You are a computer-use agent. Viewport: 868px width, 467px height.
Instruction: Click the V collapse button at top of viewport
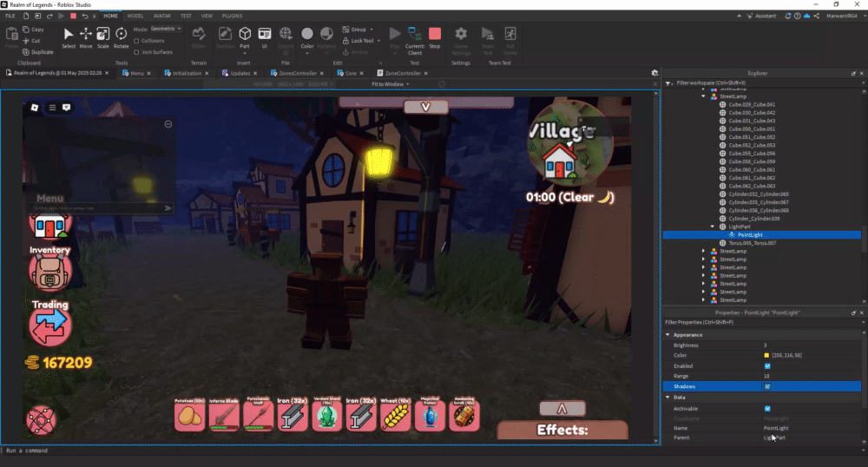coord(425,107)
